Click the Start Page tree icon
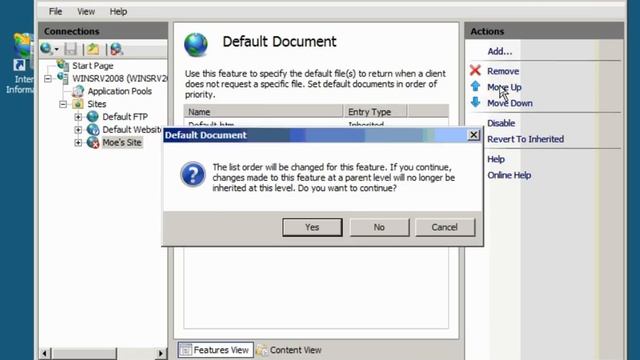 pos(63,65)
